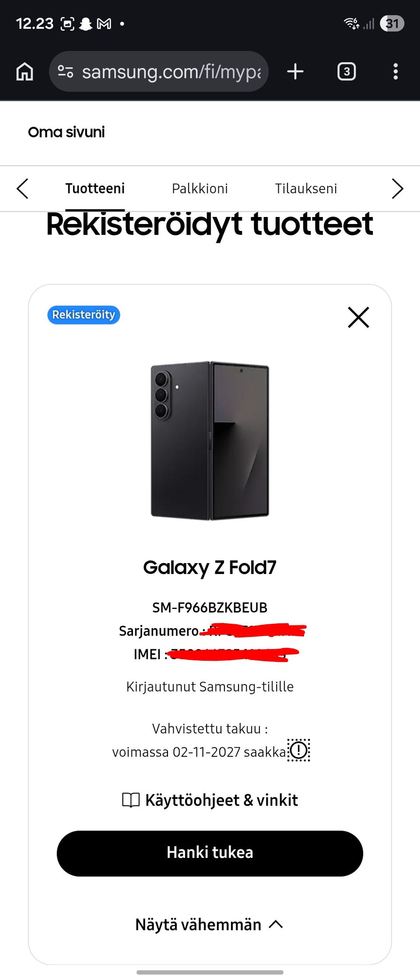Collapse details via Näytä vähemmän
Screen dimensions: 420x980
click(209, 924)
